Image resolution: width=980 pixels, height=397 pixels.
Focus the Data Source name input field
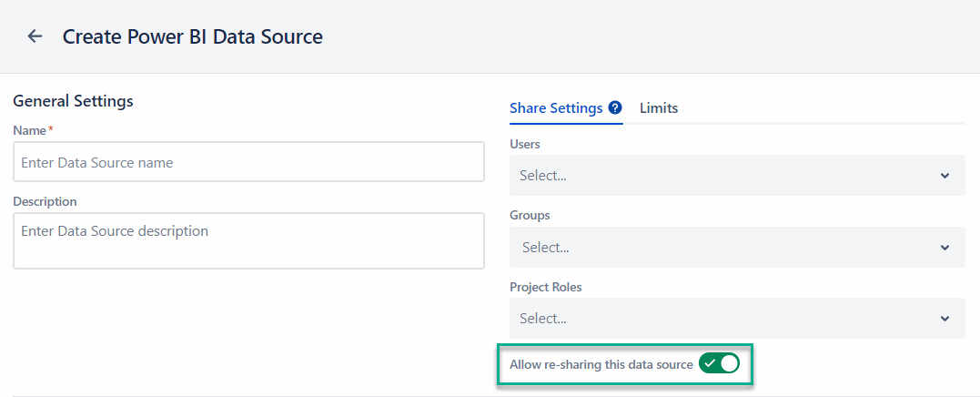tap(248, 162)
